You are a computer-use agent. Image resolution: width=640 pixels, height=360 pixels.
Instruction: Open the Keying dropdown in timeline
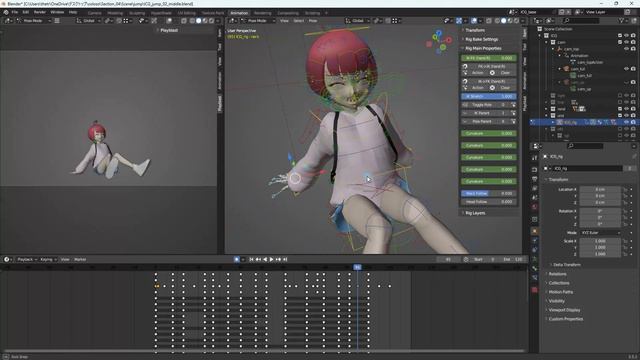(48, 260)
